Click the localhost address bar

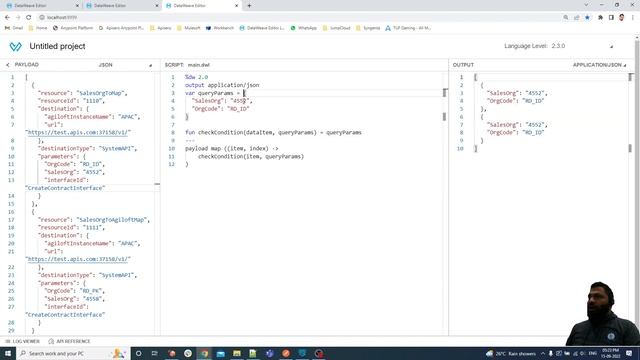[298, 18]
